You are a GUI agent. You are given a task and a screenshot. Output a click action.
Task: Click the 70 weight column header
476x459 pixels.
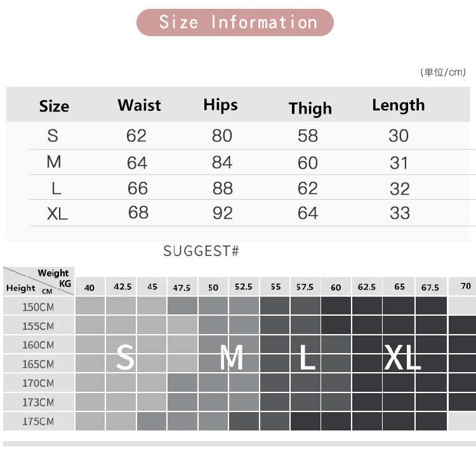point(465,286)
